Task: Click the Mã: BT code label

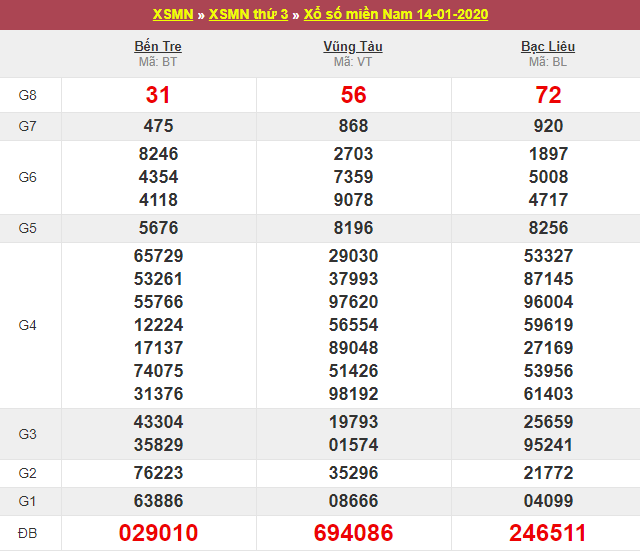Action: point(158,62)
